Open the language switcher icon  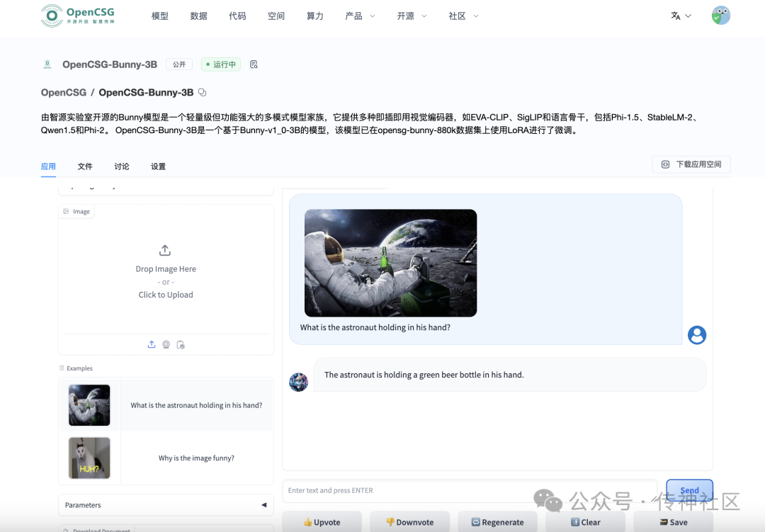pyautogui.click(x=675, y=16)
